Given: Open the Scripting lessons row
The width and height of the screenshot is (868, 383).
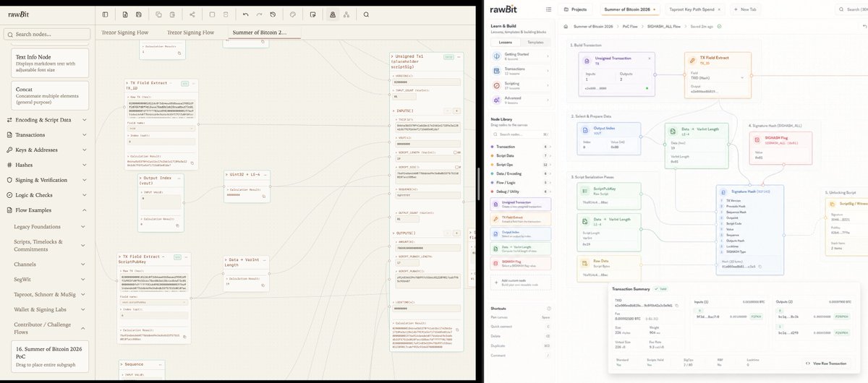Looking at the screenshot, I should (x=520, y=85).
